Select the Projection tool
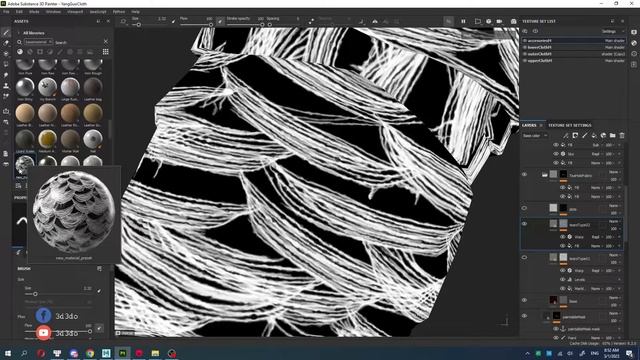640x360 pixels. coord(6,53)
